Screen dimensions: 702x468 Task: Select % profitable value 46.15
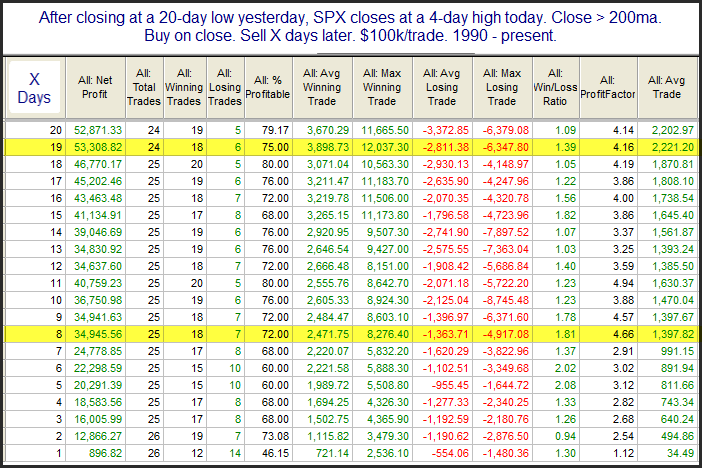[275, 454]
